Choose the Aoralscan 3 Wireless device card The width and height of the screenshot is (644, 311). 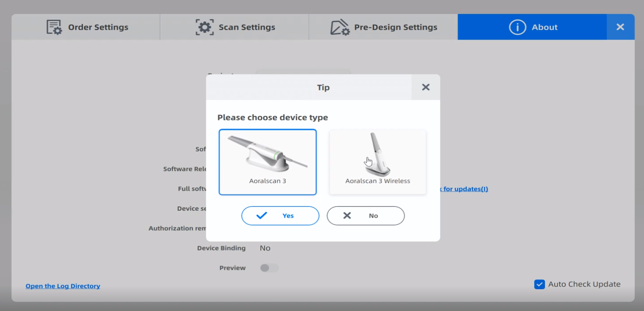[x=378, y=162]
